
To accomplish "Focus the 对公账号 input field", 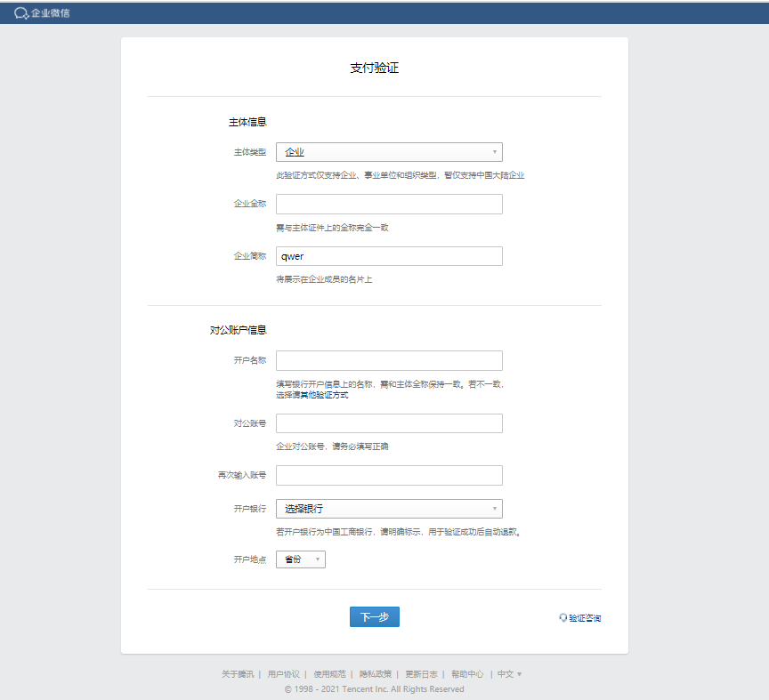I will [389, 423].
